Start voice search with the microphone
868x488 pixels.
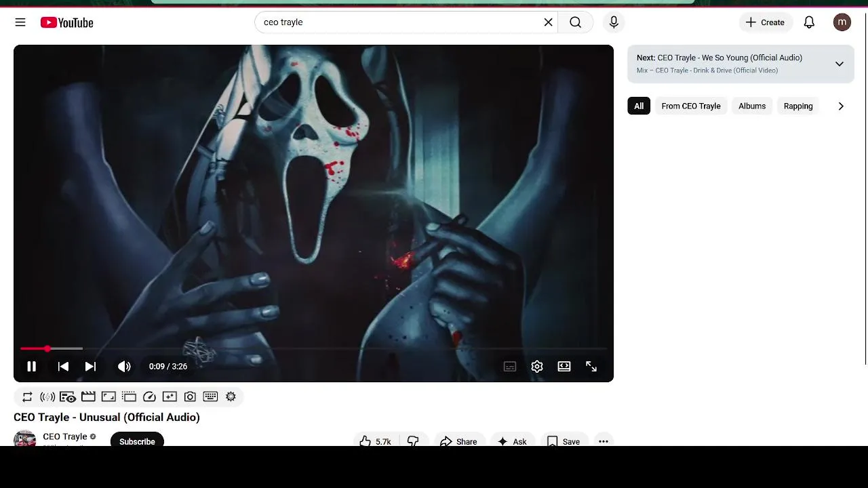614,22
